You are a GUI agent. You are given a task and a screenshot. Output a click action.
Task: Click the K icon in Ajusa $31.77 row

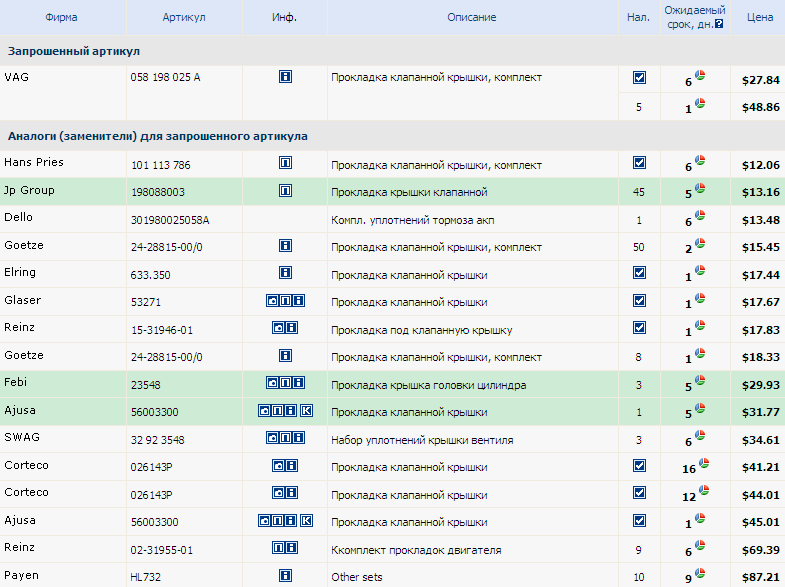click(306, 411)
